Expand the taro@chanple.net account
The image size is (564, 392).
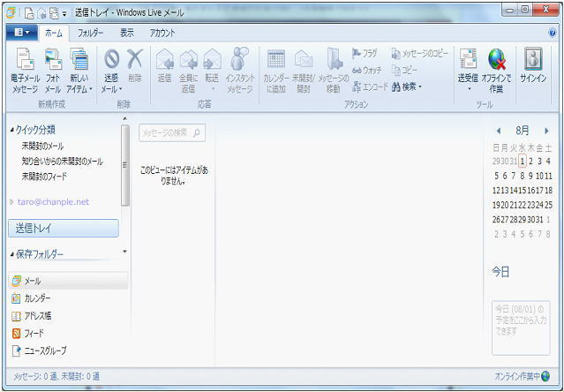tap(11, 202)
